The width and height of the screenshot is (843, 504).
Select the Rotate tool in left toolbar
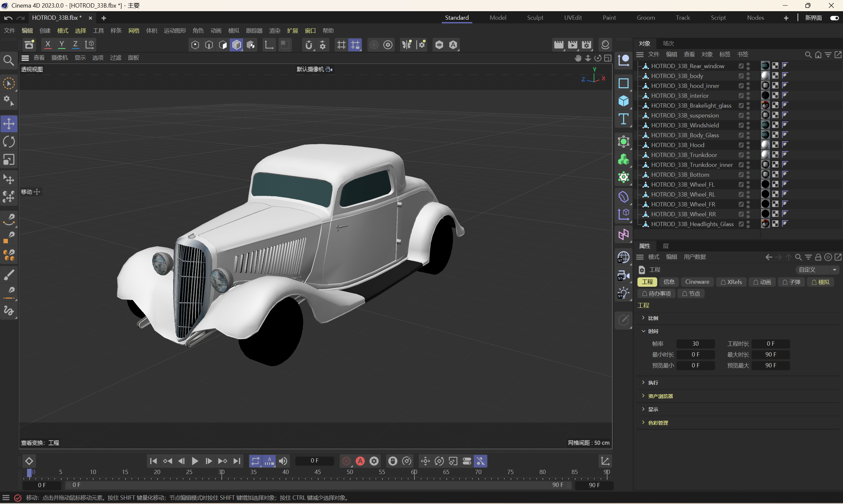pos(9,142)
